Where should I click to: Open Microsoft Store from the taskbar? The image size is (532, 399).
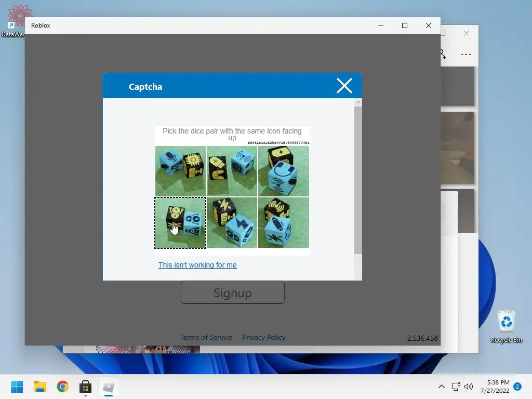pyautogui.click(x=86, y=387)
